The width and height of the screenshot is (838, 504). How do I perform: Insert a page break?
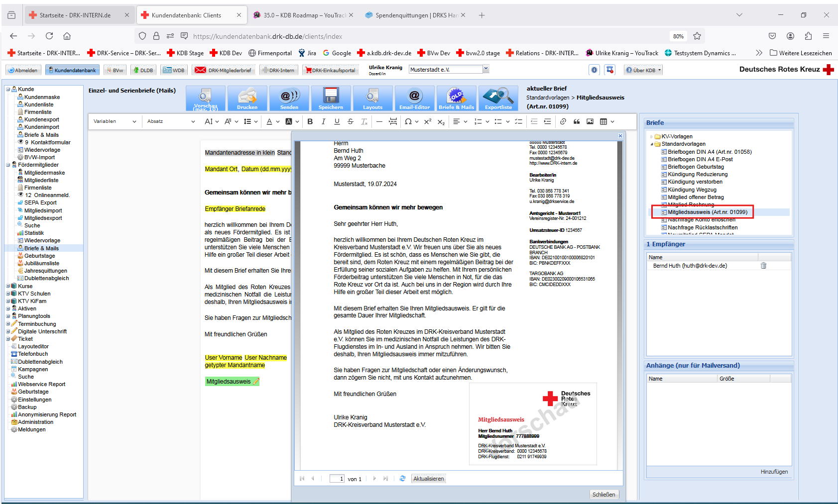pos(393,121)
